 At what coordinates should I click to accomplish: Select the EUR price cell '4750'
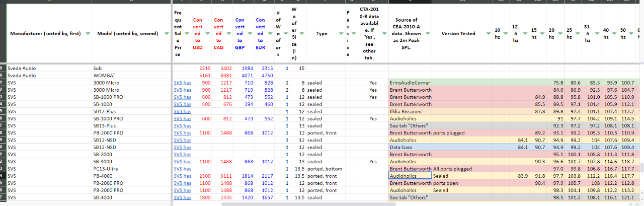point(265,75)
